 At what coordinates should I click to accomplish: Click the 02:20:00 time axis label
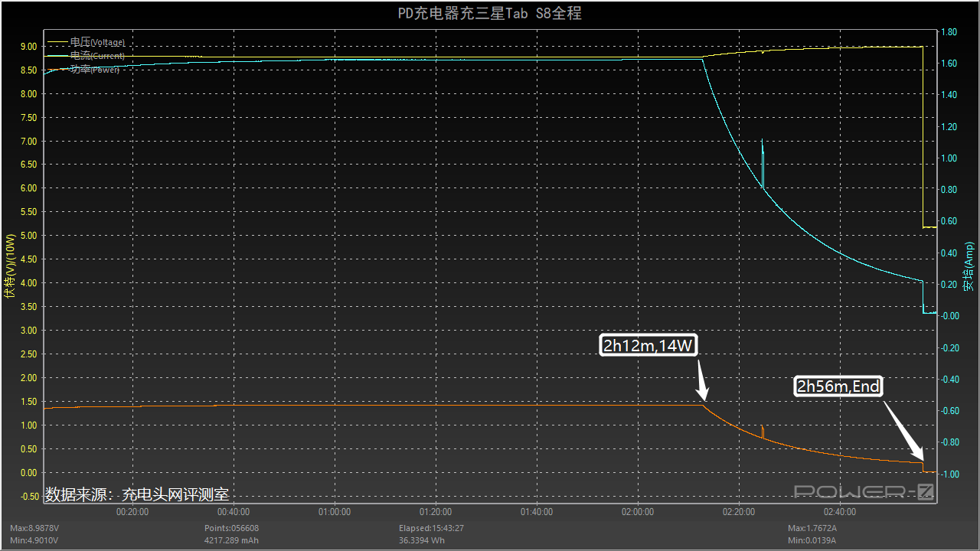point(739,512)
